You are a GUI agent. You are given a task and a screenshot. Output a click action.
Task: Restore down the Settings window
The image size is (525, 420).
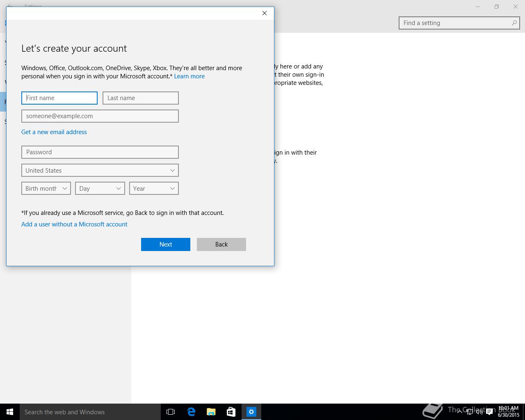click(x=497, y=7)
